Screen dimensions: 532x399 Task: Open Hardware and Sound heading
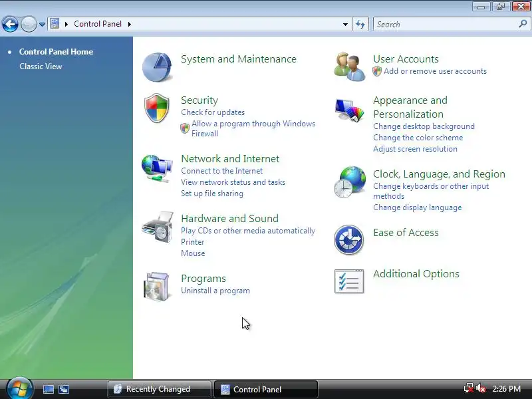click(229, 219)
